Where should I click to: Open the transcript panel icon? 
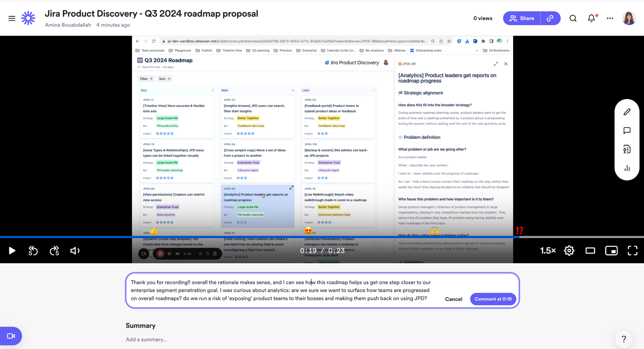coord(627,149)
